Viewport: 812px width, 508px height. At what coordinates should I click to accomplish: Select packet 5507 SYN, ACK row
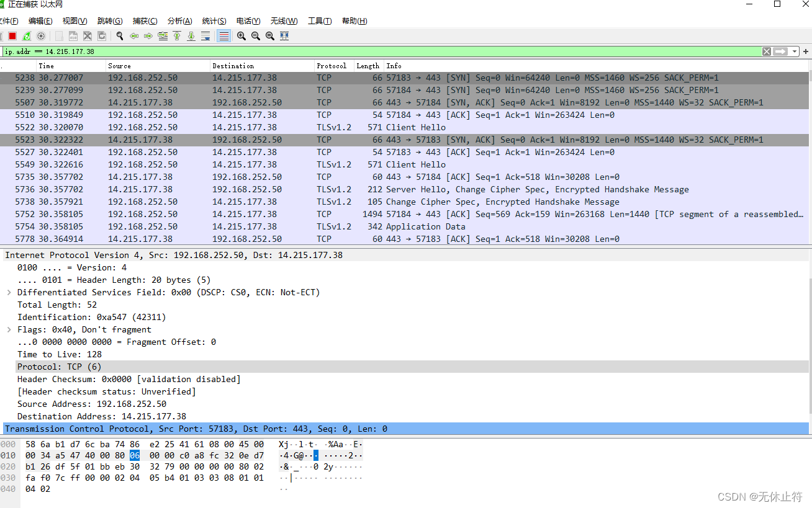(405, 102)
